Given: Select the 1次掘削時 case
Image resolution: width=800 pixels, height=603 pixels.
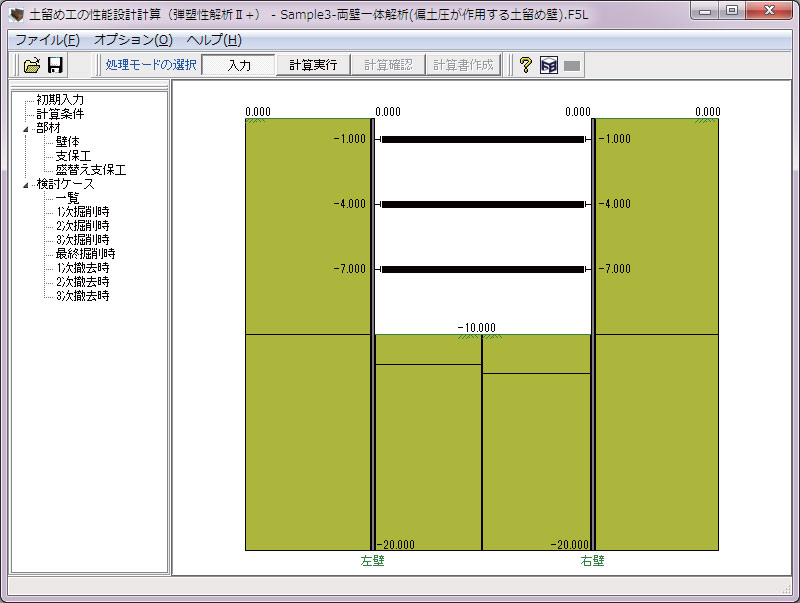Looking at the screenshot, I should [x=83, y=212].
